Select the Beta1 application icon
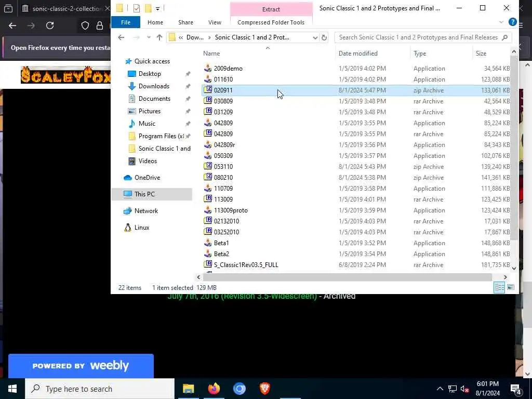 coord(208,243)
